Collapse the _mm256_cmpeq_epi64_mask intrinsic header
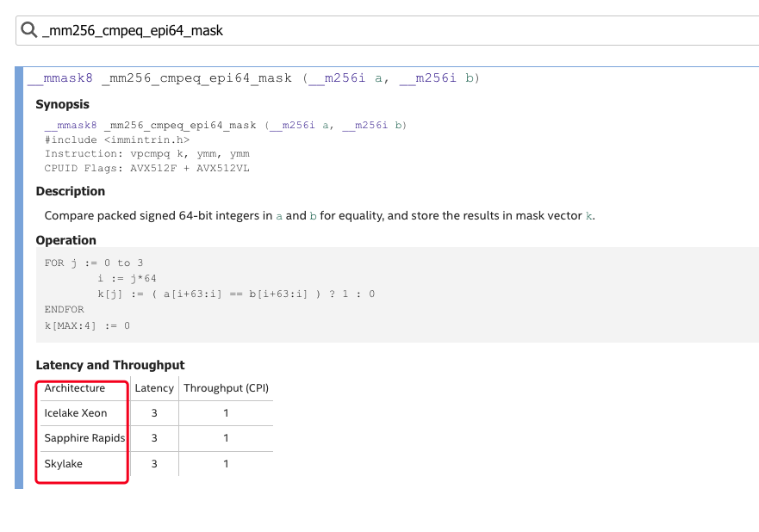 253,78
